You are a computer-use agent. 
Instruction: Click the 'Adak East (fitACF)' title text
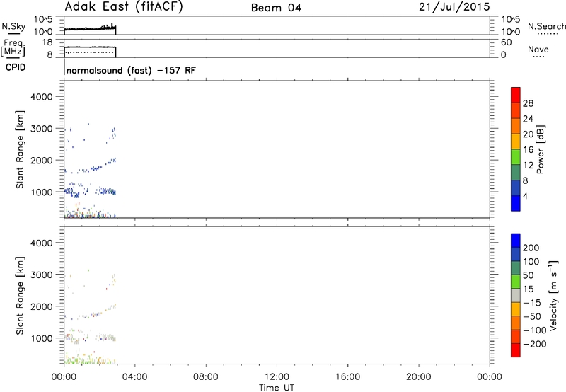(124, 7)
